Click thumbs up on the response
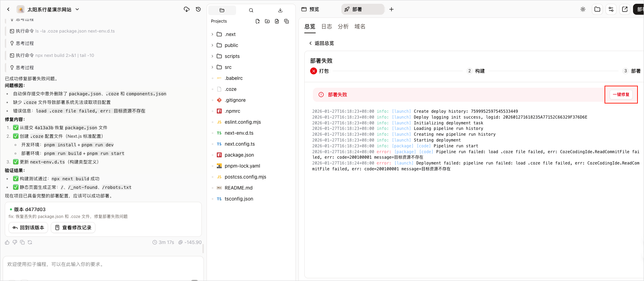 7,242
